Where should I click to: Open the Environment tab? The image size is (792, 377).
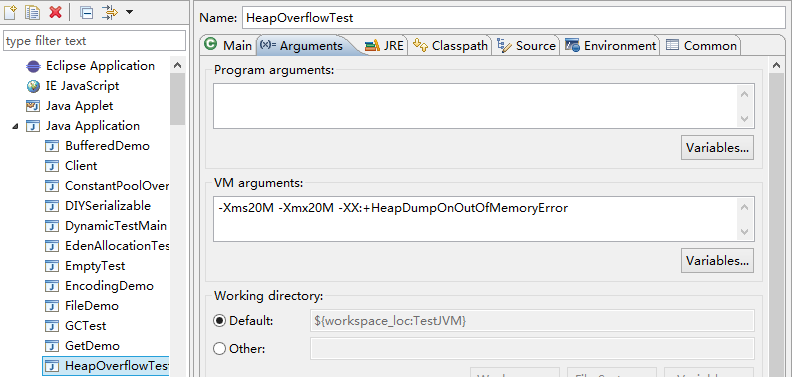coord(611,45)
